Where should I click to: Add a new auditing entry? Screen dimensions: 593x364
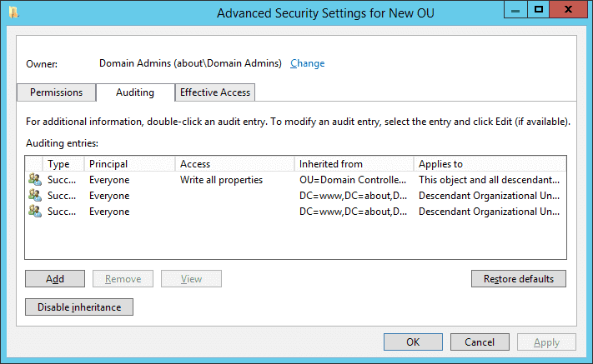coord(55,279)
